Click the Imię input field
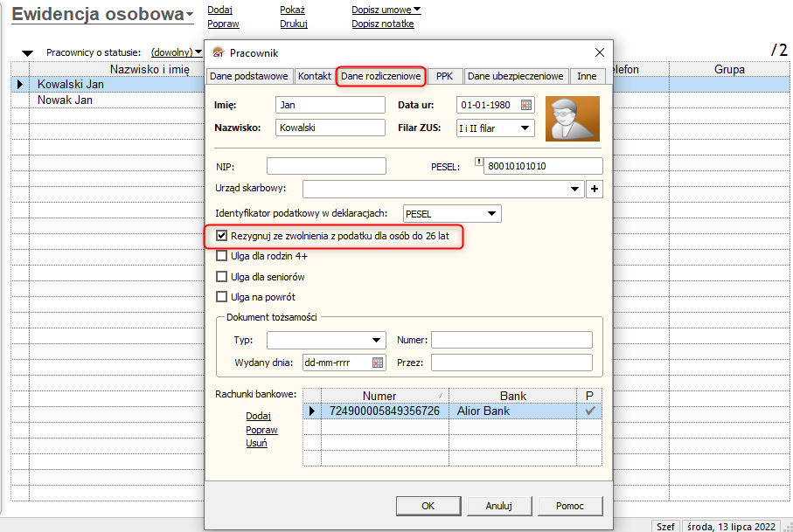793x532 pixels. pyautogui.click(x=330, y=105)
